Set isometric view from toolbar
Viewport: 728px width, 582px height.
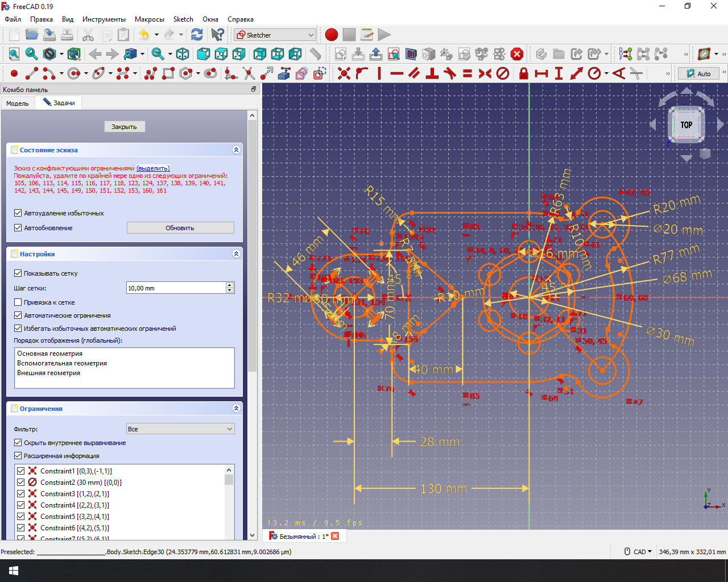[183, 54]
